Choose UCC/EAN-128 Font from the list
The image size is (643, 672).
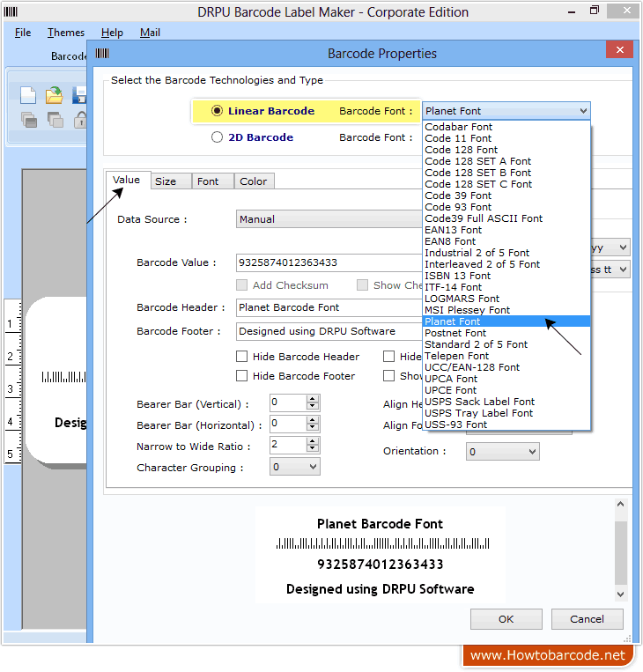coord(506,367)
